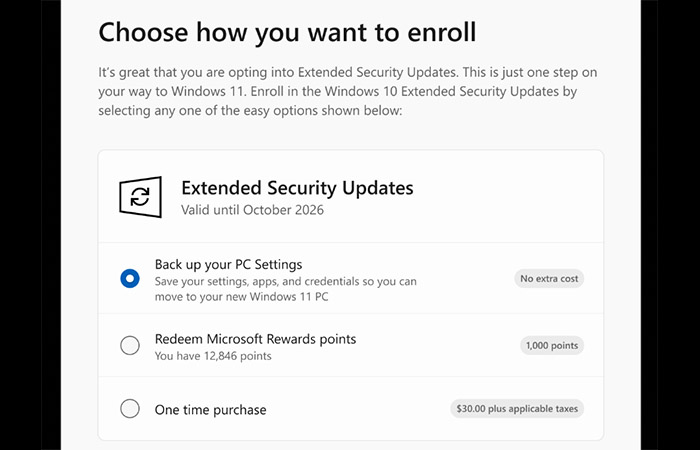Click the Save your settings, apps, and credentials description
The height and width of the screenshot is (450, 700).
tap(286, 289)
